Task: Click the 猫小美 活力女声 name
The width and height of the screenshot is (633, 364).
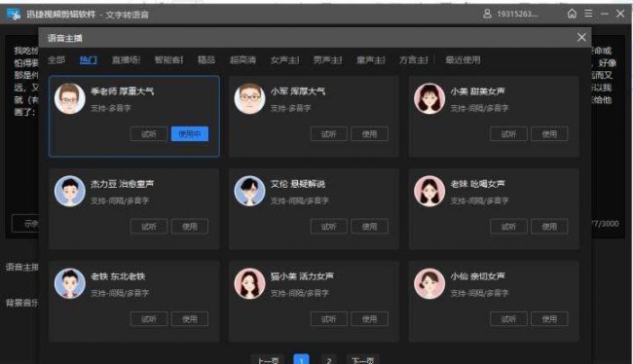Action: coord(302,276)
